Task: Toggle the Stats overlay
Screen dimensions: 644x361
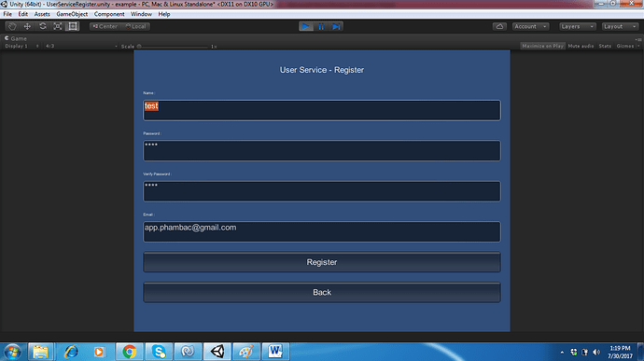Action: [605, 46]
